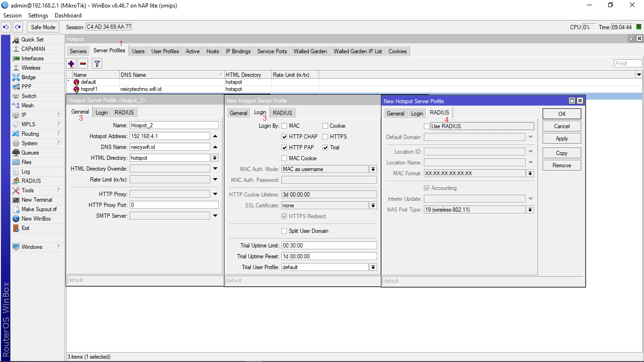Click the red minus Remove icon
644x362 pixels.
[x=83, y=64]
